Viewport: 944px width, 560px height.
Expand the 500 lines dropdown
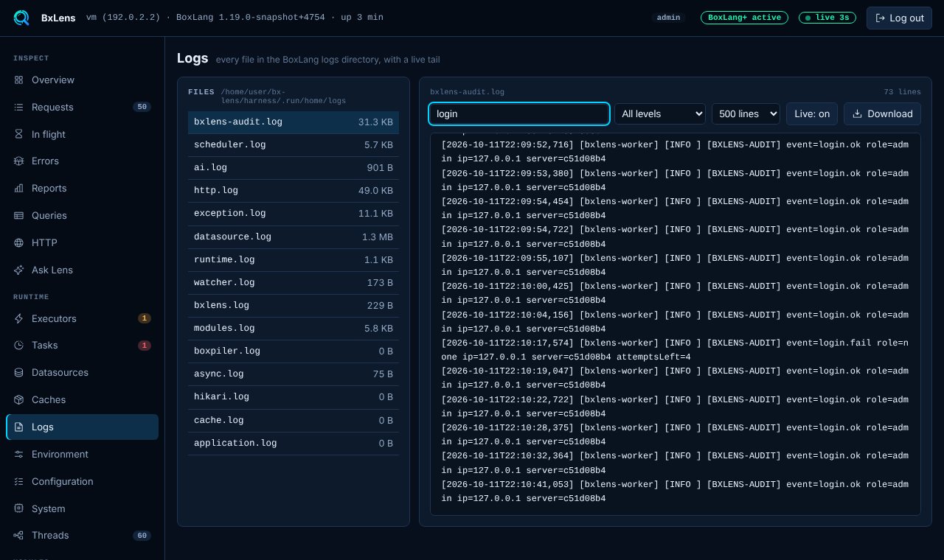tap(746, 113)
